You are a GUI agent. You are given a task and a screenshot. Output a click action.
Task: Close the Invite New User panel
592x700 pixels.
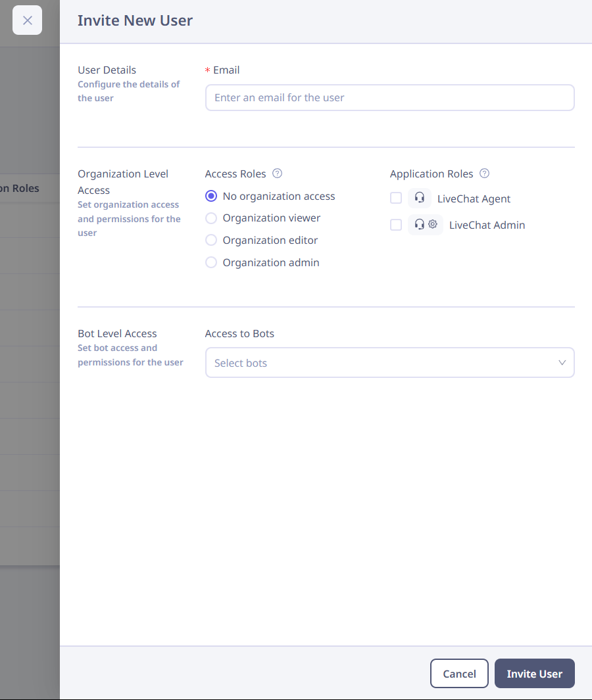tap(27, 20)
